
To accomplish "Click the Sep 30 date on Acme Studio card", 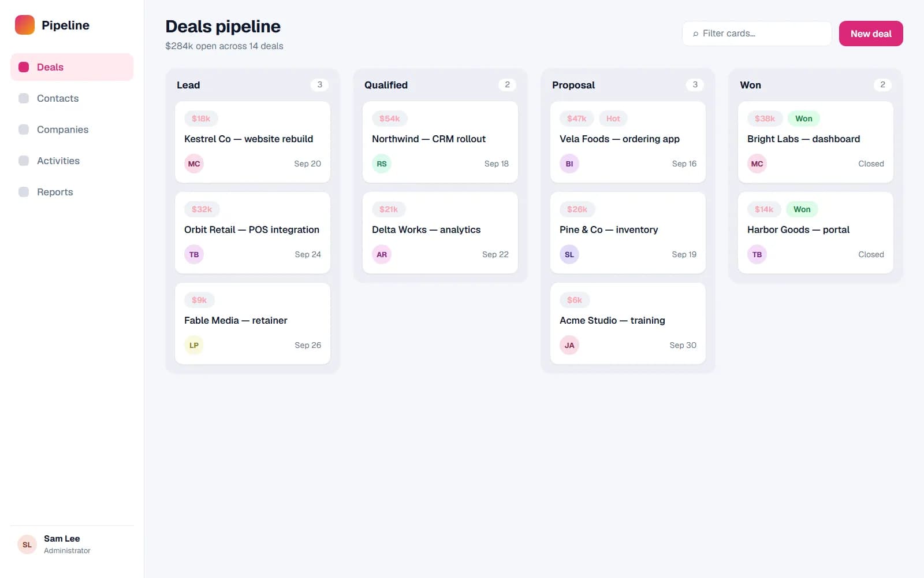I will [x=683, y=345].
